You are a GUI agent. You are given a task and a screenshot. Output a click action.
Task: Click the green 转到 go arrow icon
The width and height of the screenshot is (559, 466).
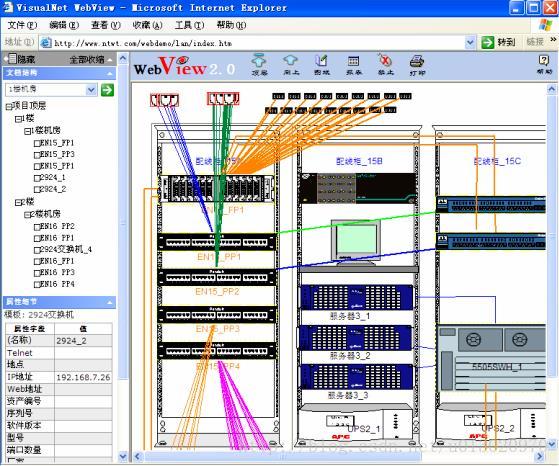[x=488, y=42]
